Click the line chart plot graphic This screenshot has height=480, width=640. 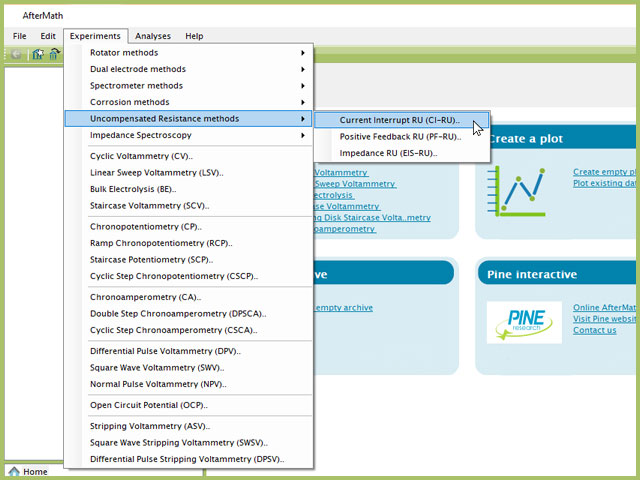pos(516,191)
